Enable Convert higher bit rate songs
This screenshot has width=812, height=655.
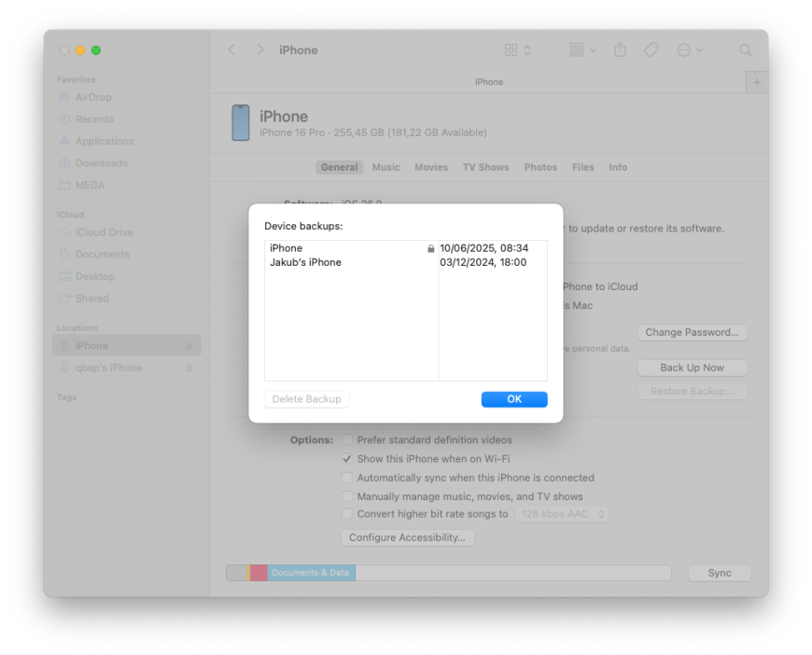[347, 514]
